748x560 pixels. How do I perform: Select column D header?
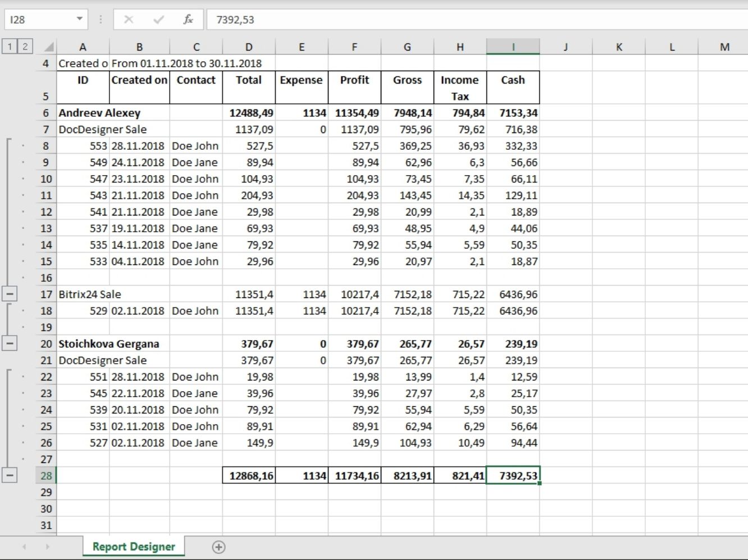(249, 47)
